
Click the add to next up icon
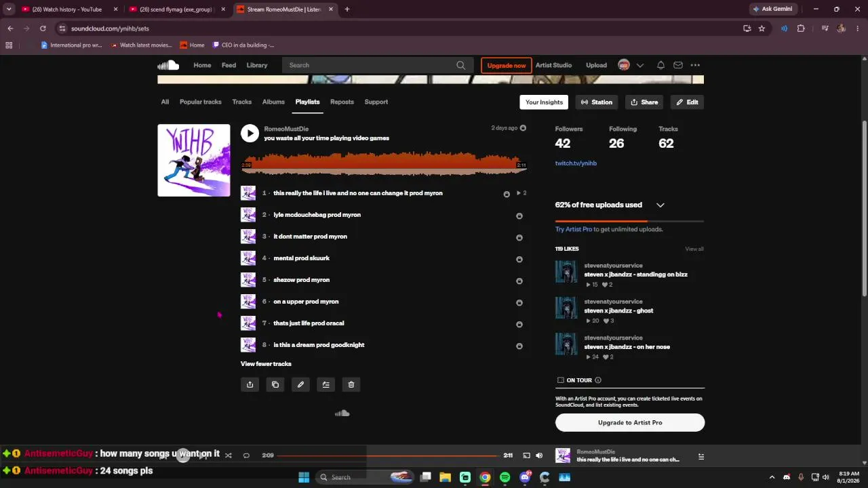tap(326, 384)
